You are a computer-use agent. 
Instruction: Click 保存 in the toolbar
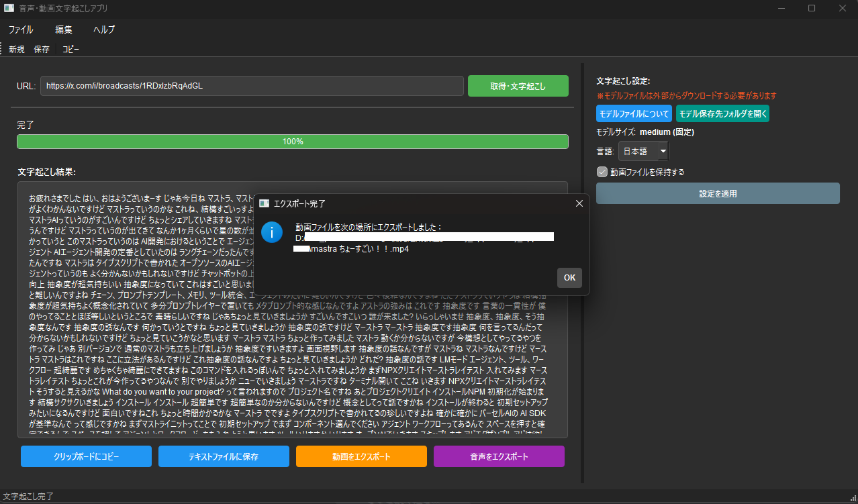point(42,49)
